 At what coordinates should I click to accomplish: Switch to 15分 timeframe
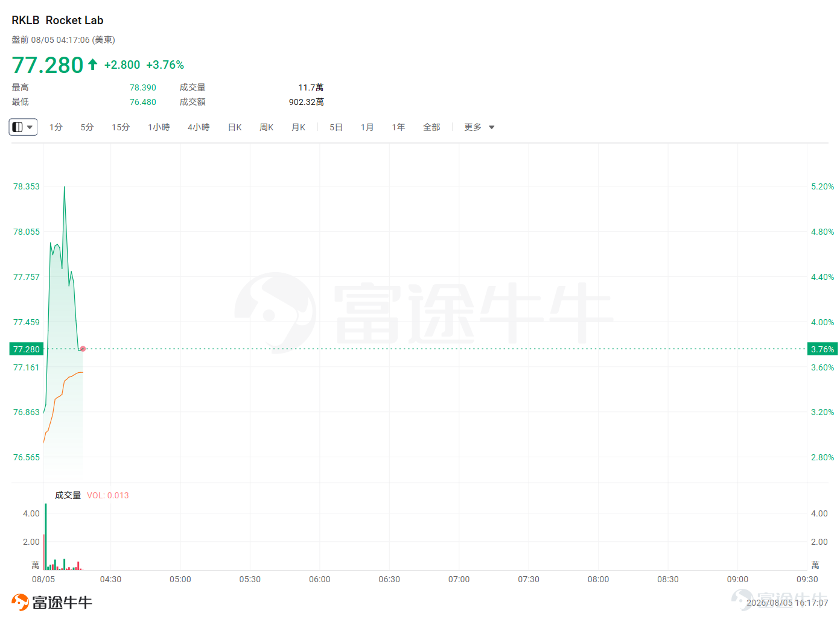click(x=121, y=127)
